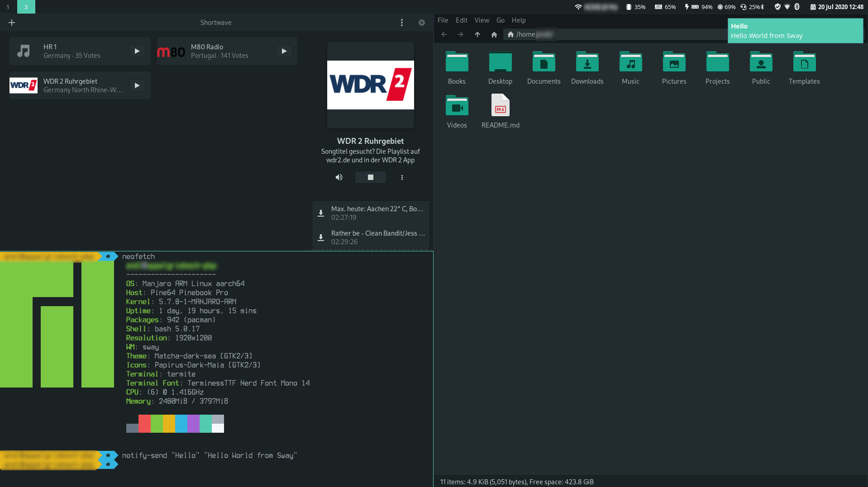The image size is (868, 487).
Task: Save the 'Max. heute: Aachen' recorded song
Action: click(321, 213)
